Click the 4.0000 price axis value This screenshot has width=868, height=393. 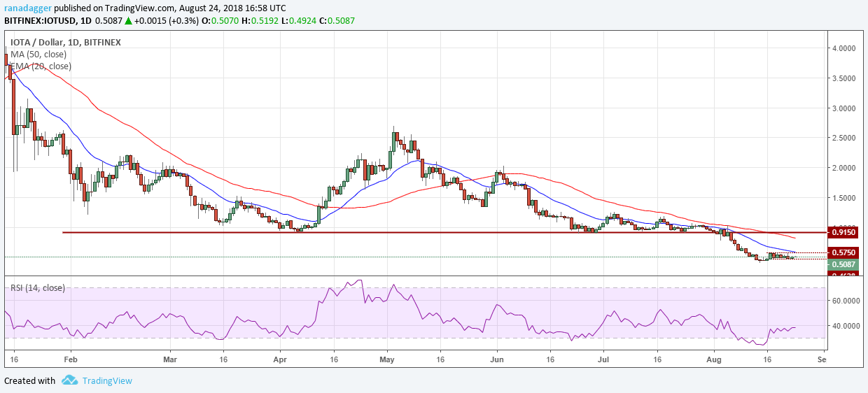point(845,48)
